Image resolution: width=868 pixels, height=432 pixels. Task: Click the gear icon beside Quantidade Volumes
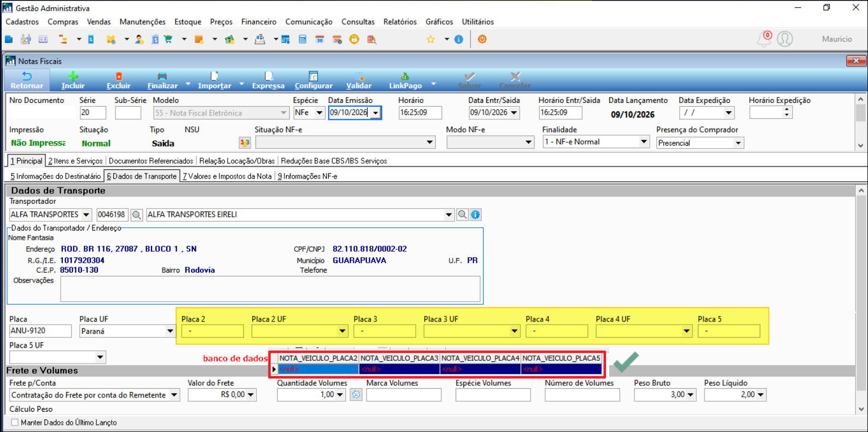tap(356, 395)
